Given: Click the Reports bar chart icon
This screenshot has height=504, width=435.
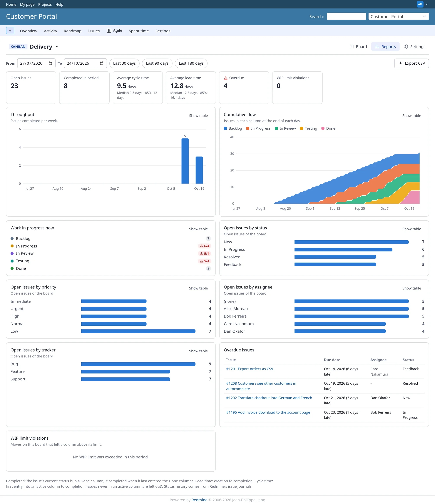Looking at the screenshot, I should coord(377,47).
